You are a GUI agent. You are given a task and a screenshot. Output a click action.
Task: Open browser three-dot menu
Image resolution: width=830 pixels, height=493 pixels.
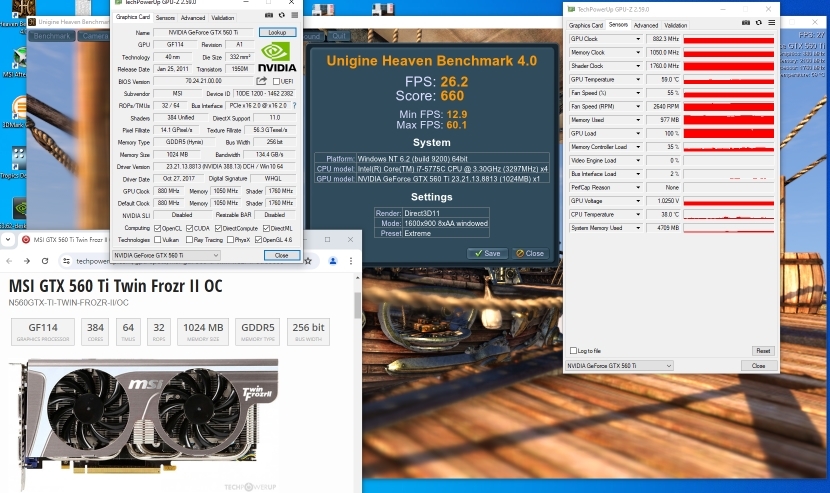coord(350,261)
